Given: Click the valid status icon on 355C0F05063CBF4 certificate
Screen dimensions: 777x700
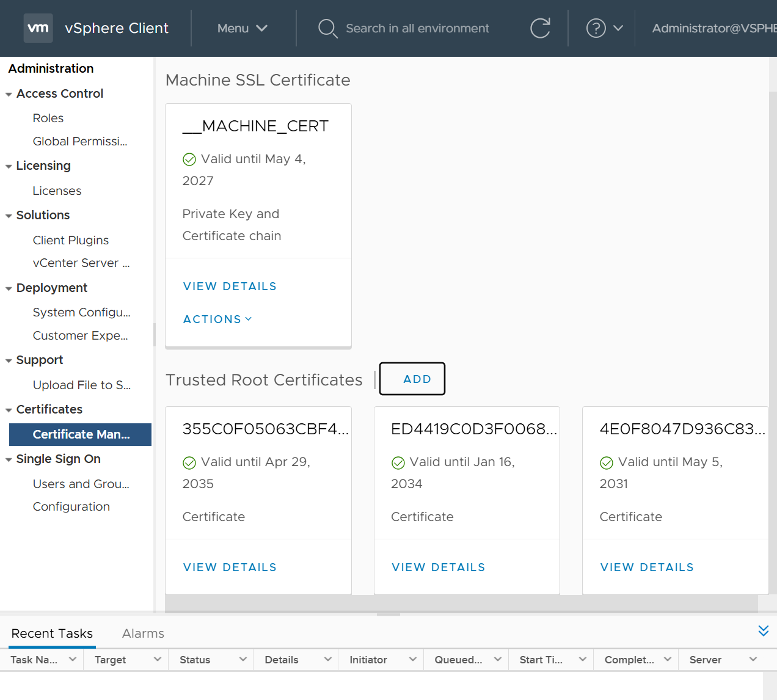Looking at the screenshot, I should 189,462.
